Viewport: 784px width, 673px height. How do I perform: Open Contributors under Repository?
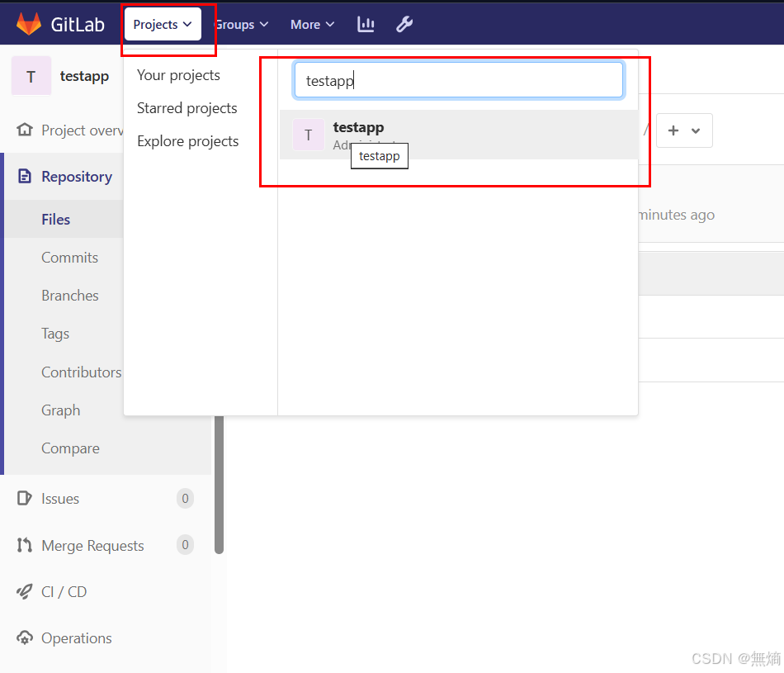tap(82, 372)
